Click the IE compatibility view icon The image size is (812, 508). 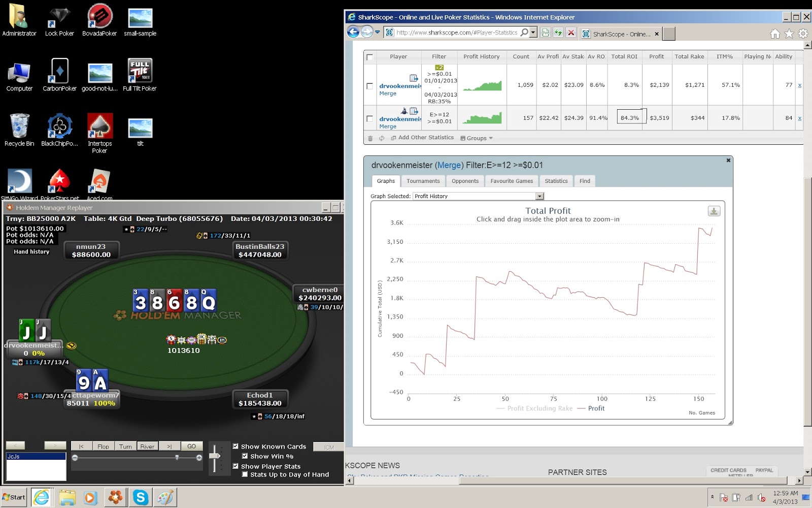click(x=545, y=33)
